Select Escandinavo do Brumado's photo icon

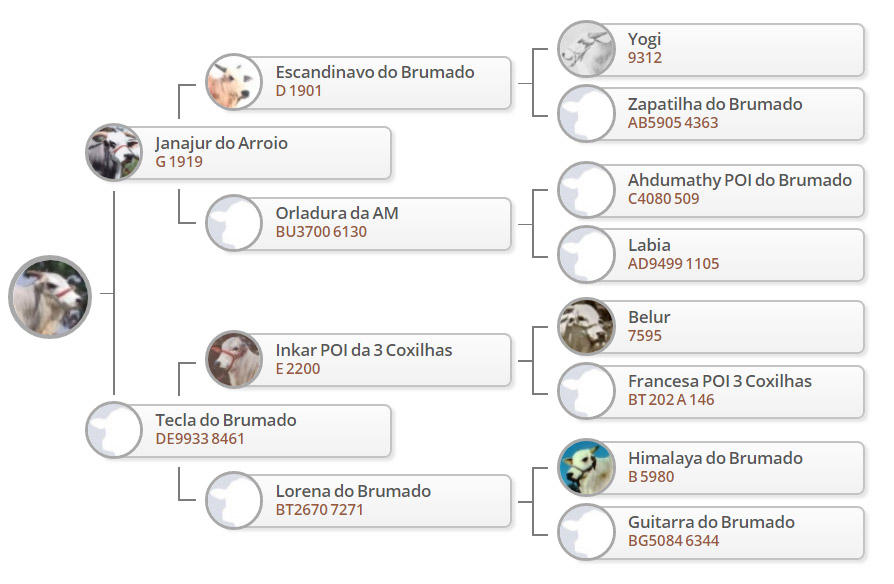234,82
